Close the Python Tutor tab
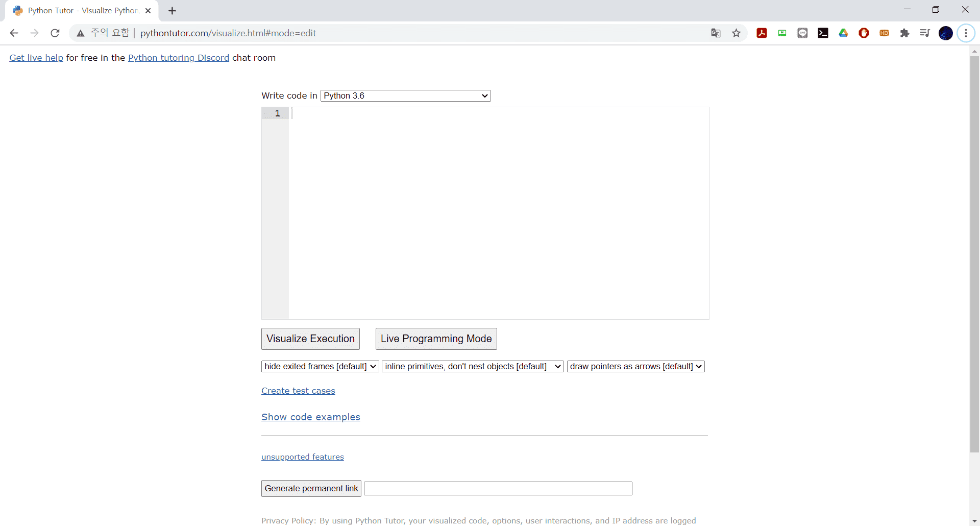980x526 pixels. click(148, 11)
